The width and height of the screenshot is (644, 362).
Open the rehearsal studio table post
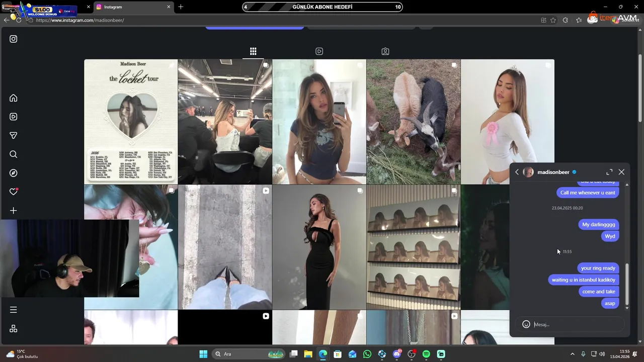(225, 122)
